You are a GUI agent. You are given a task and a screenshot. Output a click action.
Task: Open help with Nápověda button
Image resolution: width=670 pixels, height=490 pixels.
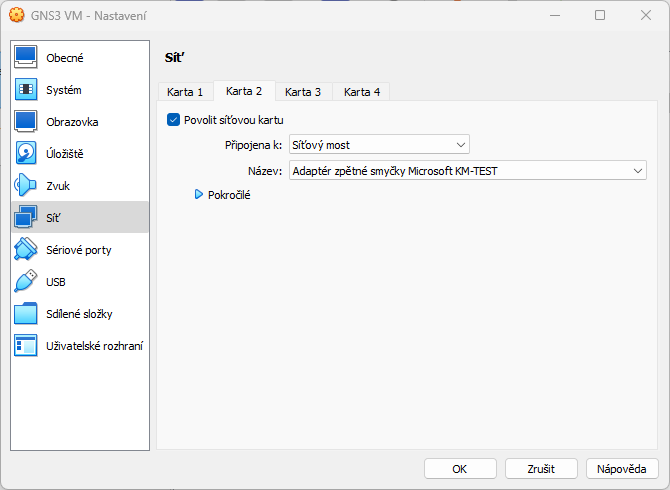622,469
